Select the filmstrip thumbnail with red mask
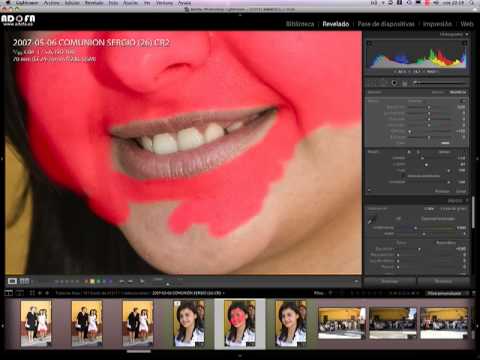The height and width of the screenshot is (360, 480). pos(240,323)
